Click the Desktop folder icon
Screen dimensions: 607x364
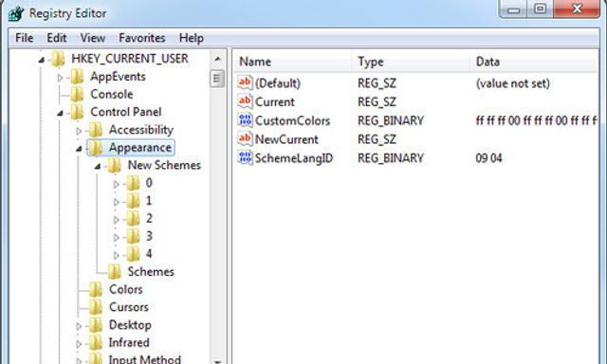click(x=95, y=325)
